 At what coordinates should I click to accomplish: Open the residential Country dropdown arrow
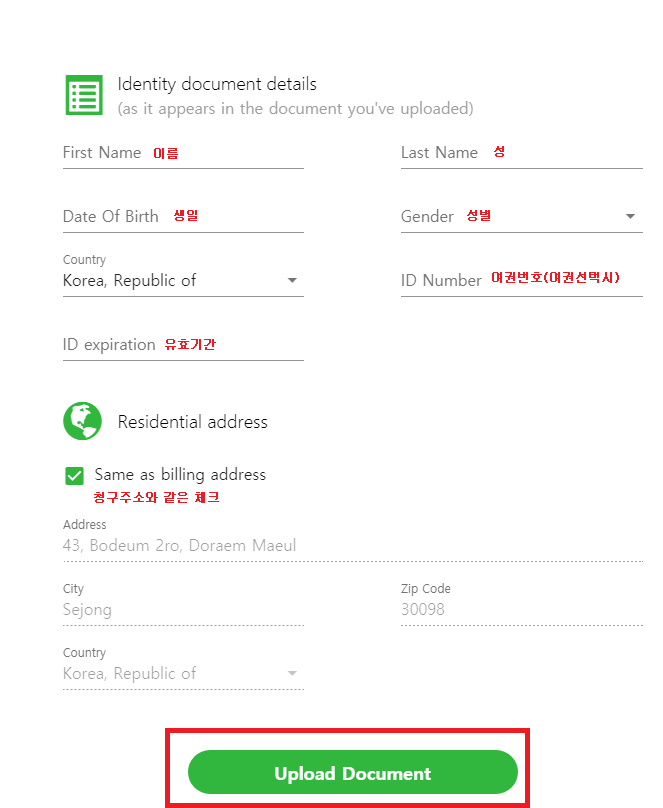tap(292, 674)
